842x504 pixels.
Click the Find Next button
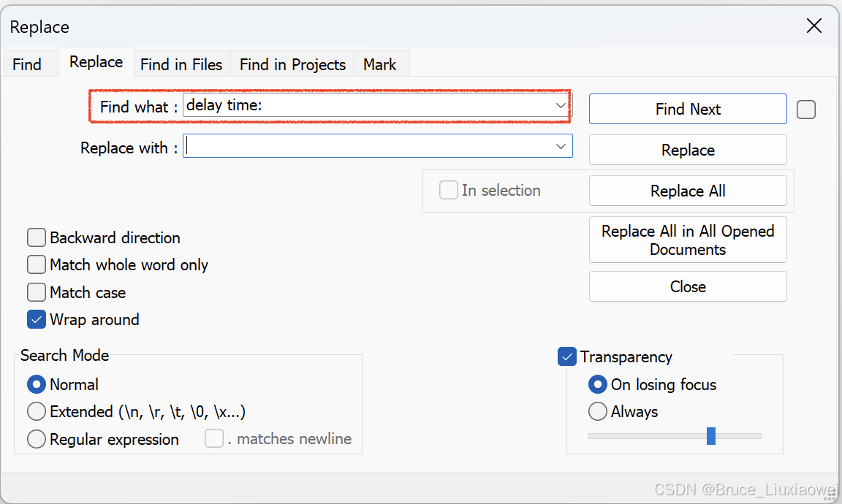tap(688, 110)
